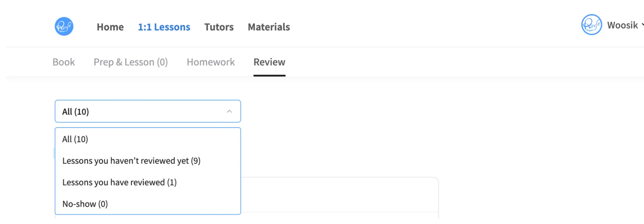Viewport: 644px width, 224px height.
Task: Open the Materials page
Action: [x=269, y=27]
